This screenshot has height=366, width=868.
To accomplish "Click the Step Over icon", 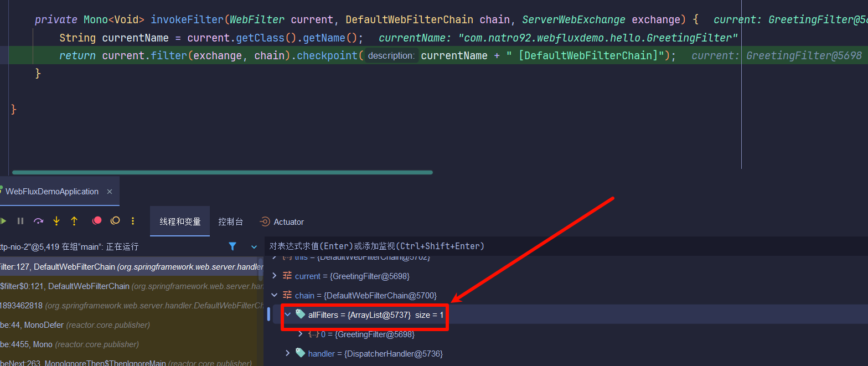I will (x=38, y=221).
